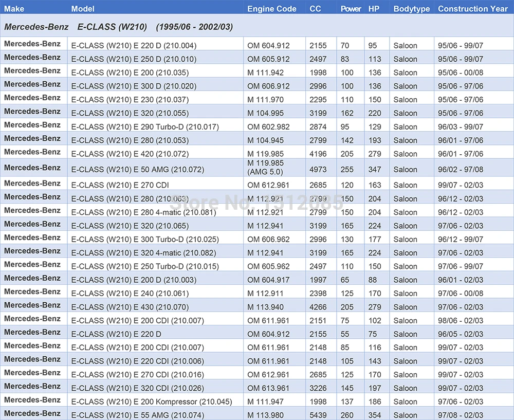The width and height of the screenshot is (514, 420).
Task: Click the Engine Code column header
Action: tap(272, 9)
